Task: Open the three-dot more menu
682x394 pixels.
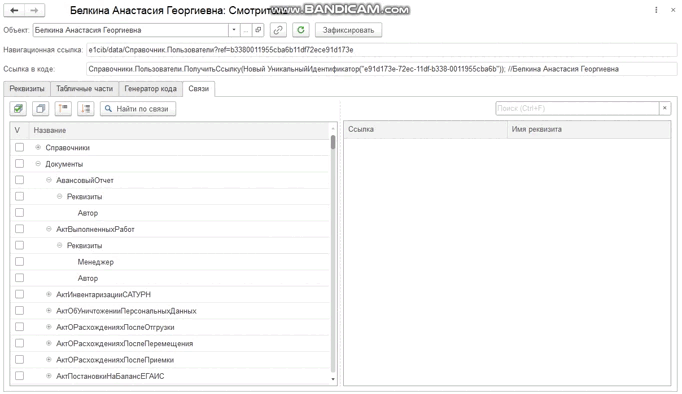Action: coord(656,10)
